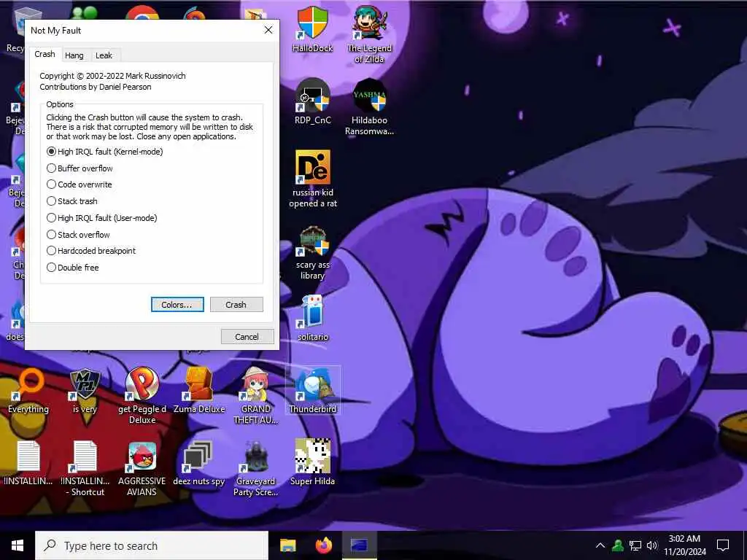This screenshot has height=560, width=747.
Task: Switch to the Hang tab
Action: (74, 55)
